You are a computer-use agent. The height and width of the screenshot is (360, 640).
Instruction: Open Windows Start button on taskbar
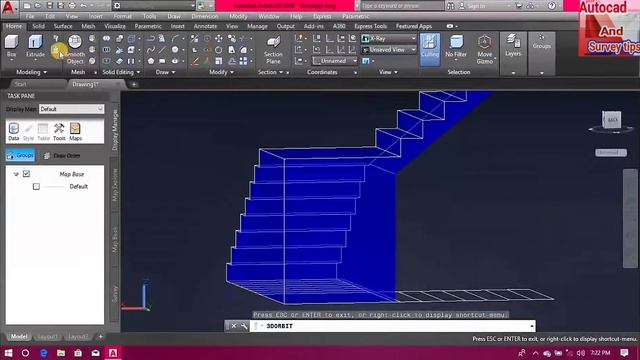(x=8, y=353)
